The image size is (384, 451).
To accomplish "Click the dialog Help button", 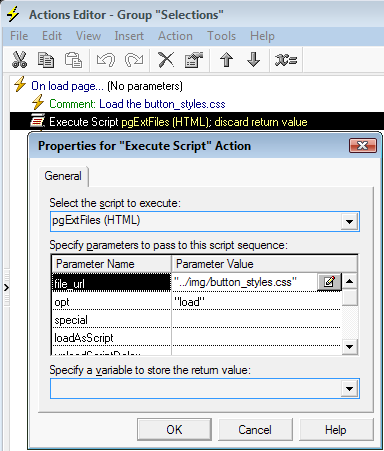I will click(336, 430).
